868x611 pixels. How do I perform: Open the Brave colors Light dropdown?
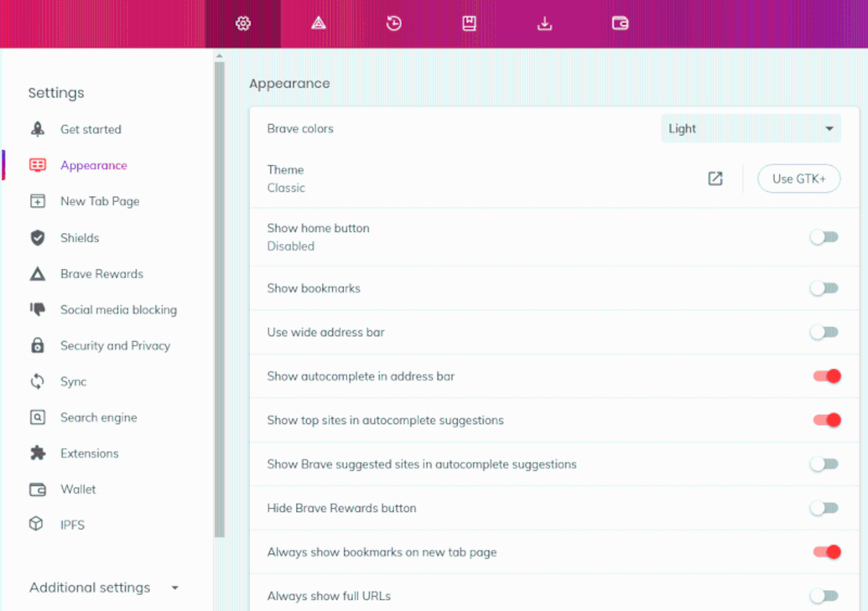click(751, 129)
